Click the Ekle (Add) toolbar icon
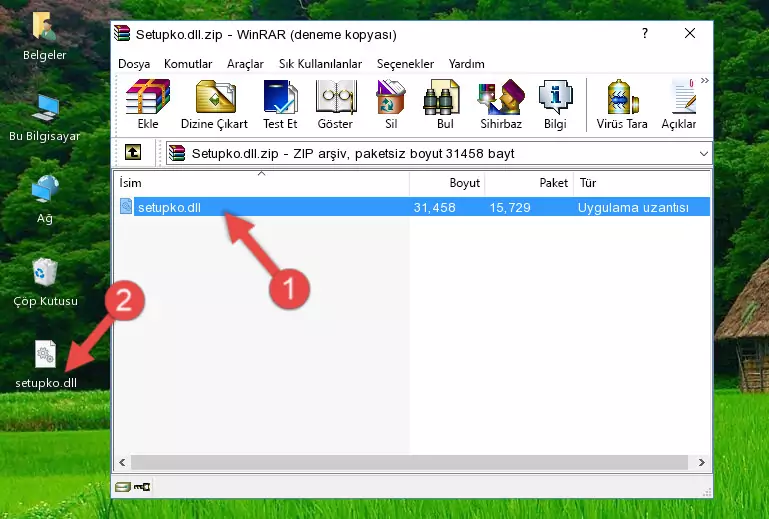The image size is (769, 519). pos(148,97)
